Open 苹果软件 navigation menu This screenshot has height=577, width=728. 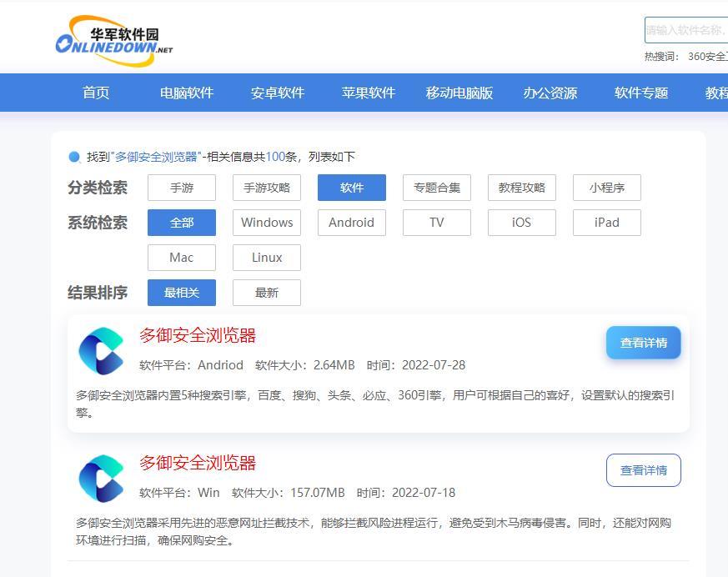click(369, 93)
